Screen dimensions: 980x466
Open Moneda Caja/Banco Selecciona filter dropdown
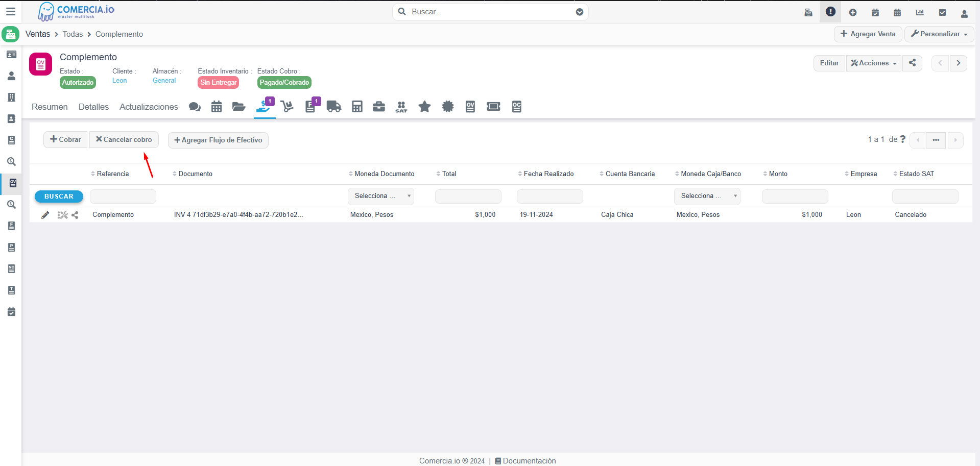point(707,196)
